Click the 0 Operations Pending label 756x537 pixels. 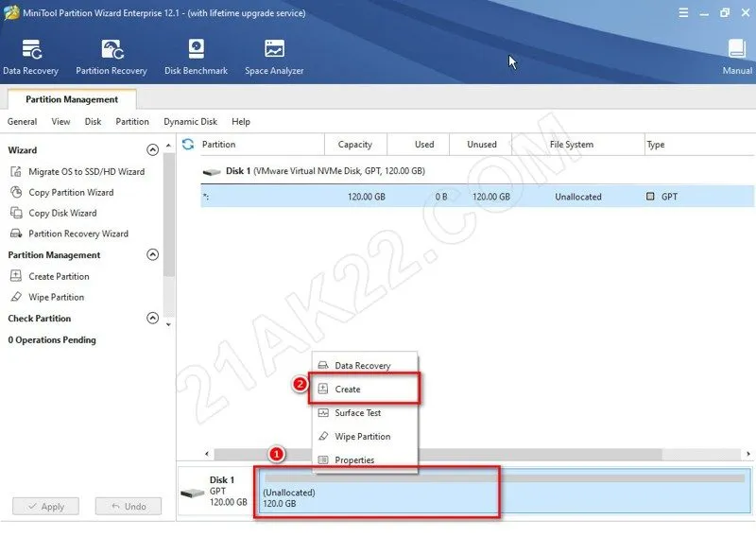point(52,340)
